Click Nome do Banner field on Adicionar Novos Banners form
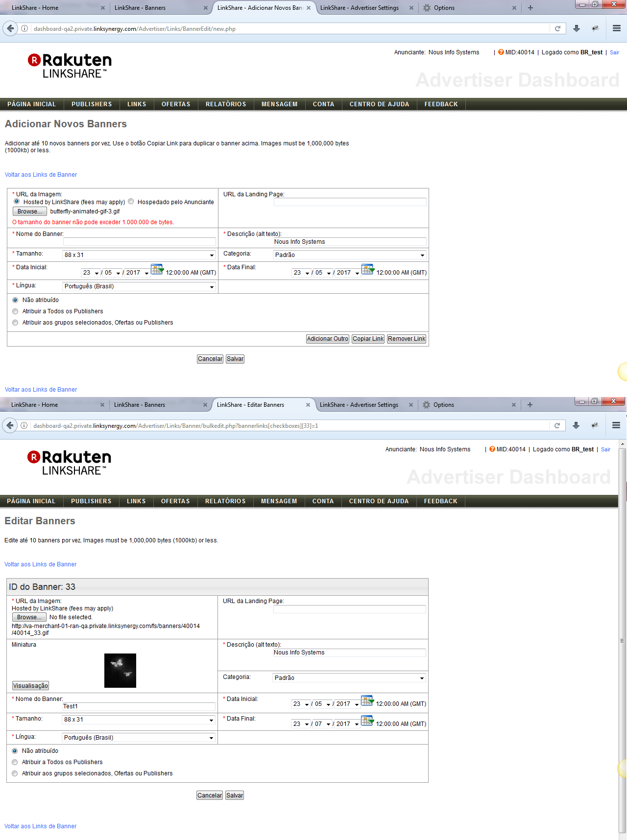Image resolution: width=627 pixels, height=840 pixels. [139, 242]
